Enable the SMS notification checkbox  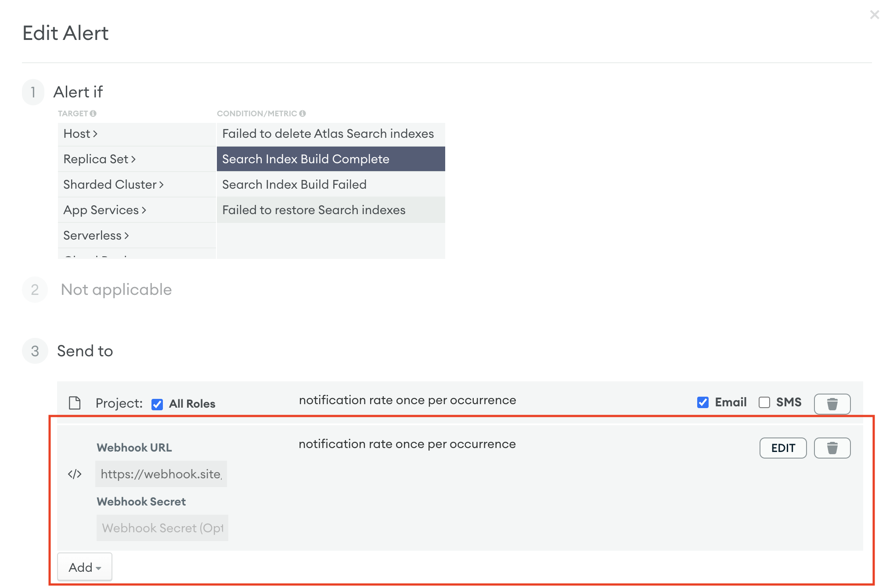(764, 402)
